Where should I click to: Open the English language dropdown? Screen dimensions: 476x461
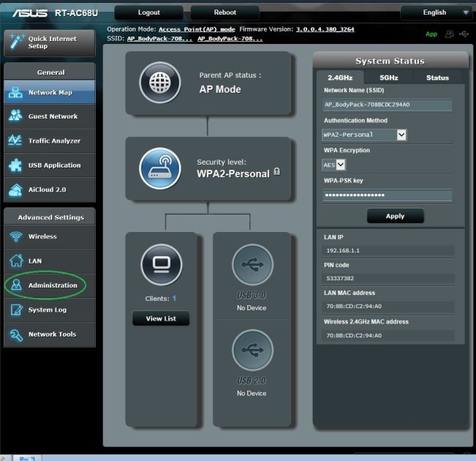pyautogui.click(x=436, y=12)
